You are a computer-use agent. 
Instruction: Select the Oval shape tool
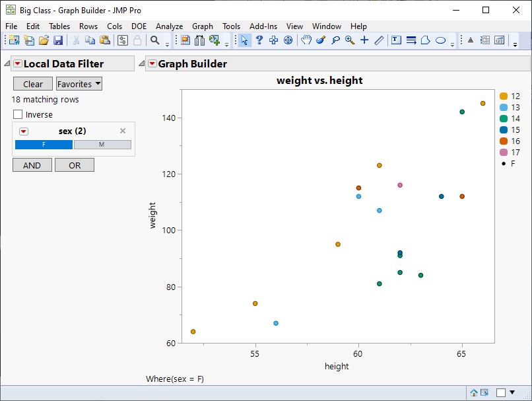(440, 40)
